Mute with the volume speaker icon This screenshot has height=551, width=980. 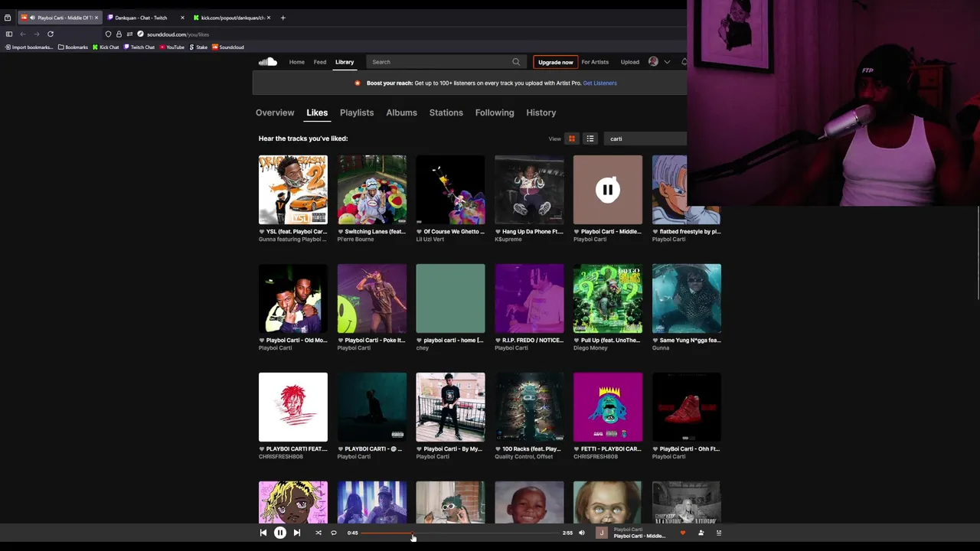point(582,533)
